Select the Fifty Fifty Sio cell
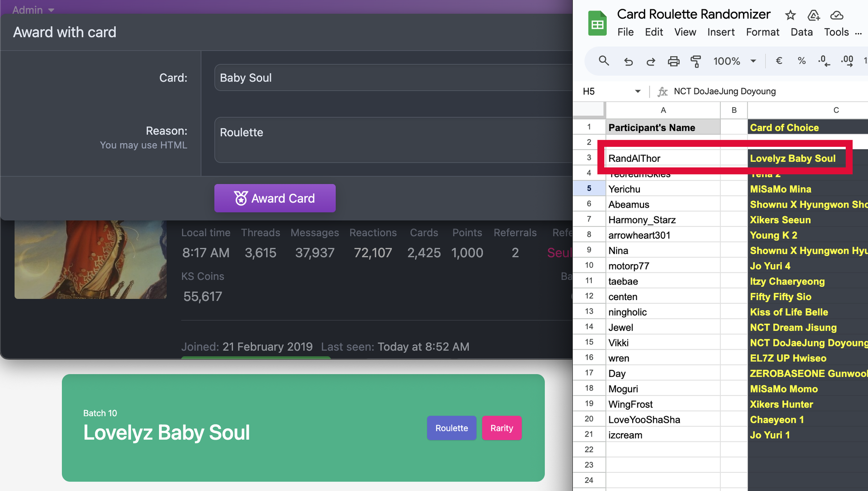Screen dimensions: 868x491 coord(808,297)
